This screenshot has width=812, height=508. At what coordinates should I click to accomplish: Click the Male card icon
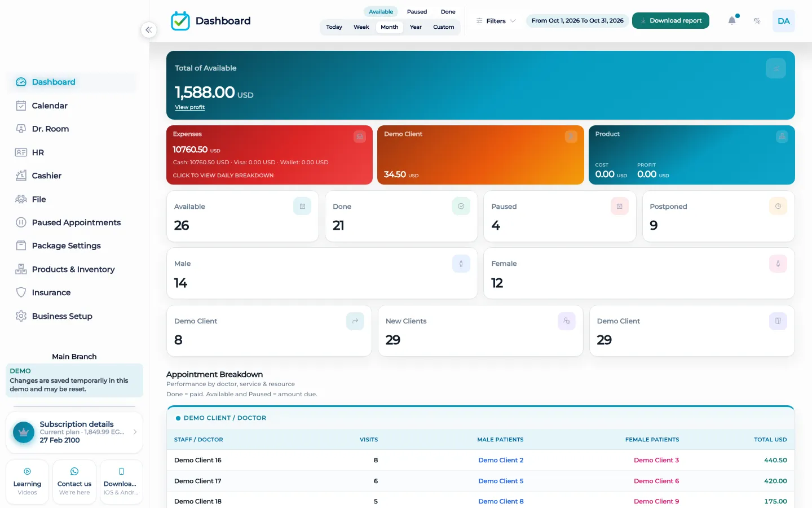pos(461,264)
